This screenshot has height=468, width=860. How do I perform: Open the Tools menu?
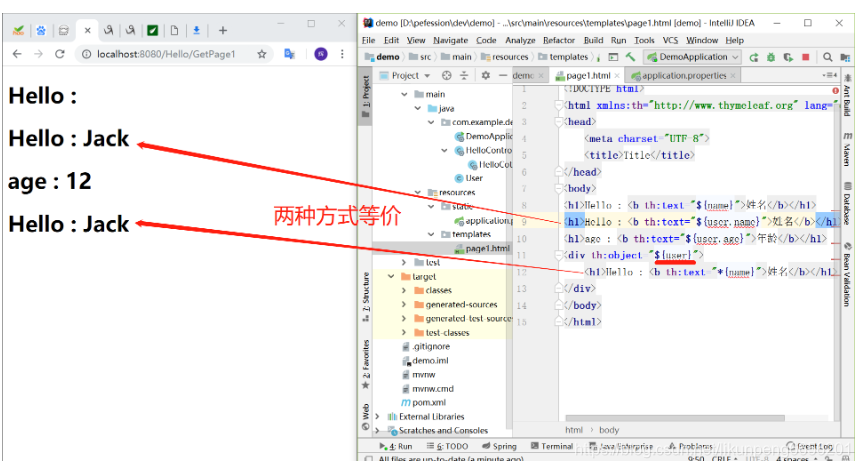(x=644, y=40)
